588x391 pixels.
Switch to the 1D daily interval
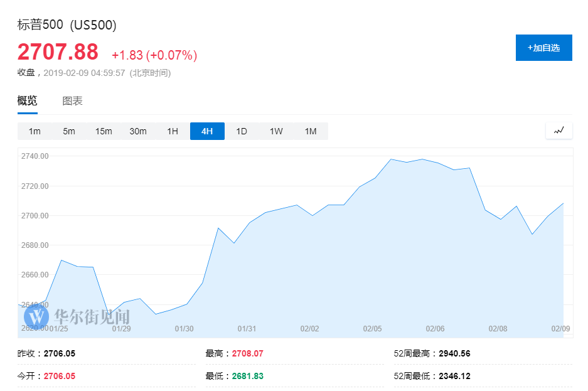[242, 131]
